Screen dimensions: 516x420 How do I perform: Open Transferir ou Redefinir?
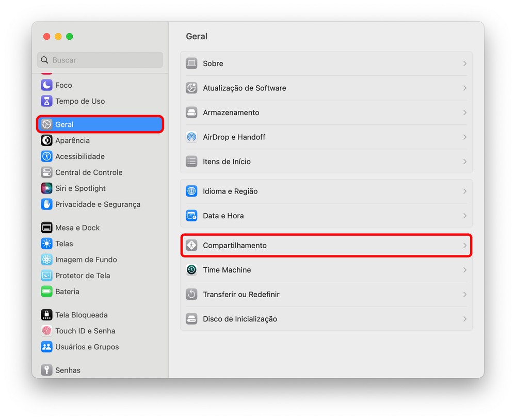(241, 295)
